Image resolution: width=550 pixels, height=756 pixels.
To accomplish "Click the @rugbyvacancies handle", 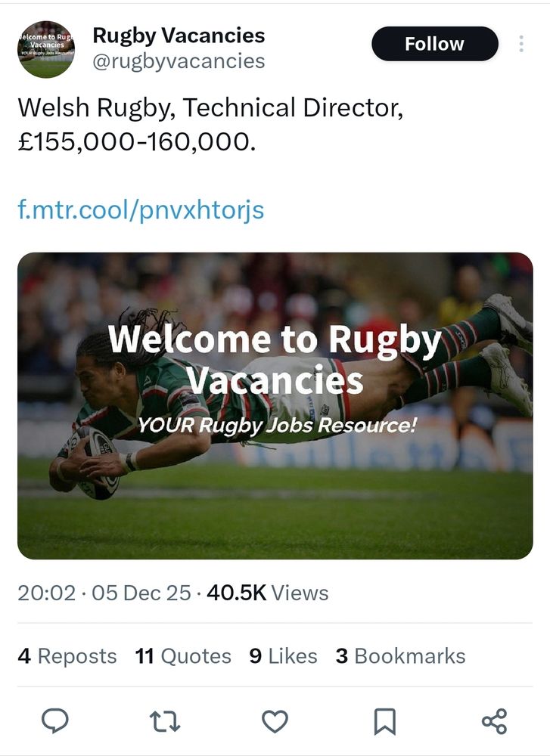I will pos(179,60).
